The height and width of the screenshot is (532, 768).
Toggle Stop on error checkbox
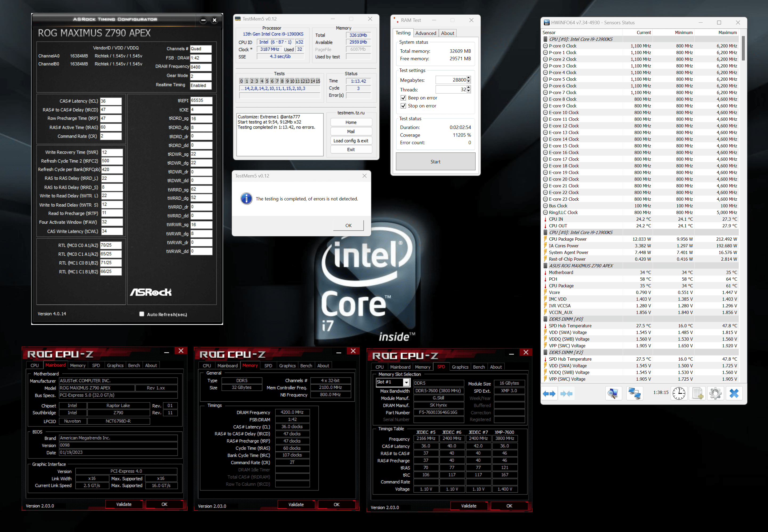pos(403,106)
